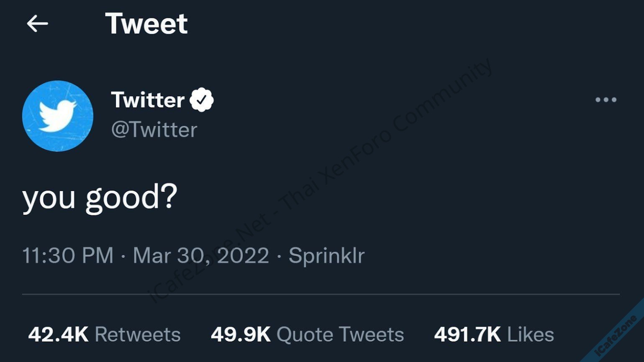Open the three-dot more options menu
Image resolution: width=644 pixels, height=362 pixels.
[x=606, y=100]
